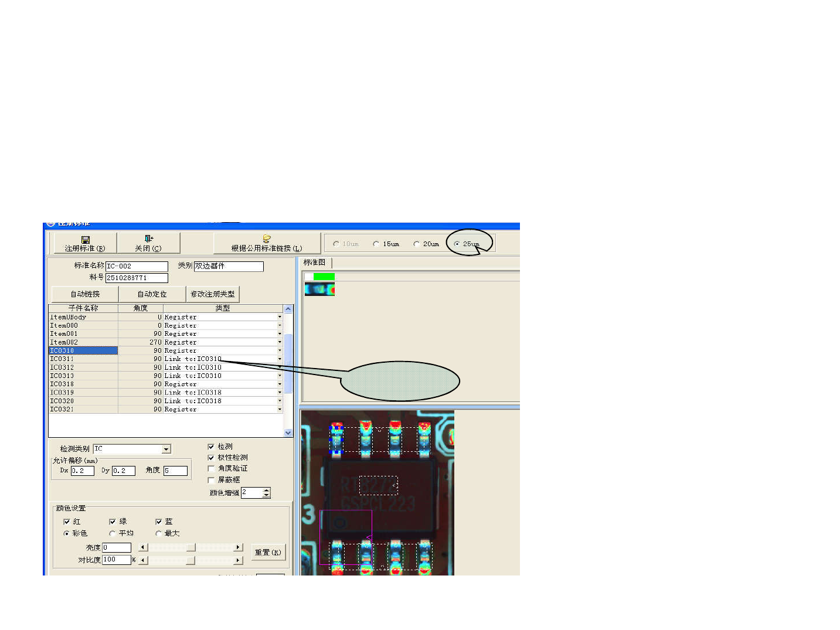Open type dropdown for Item0Body row

coord(280,317)
